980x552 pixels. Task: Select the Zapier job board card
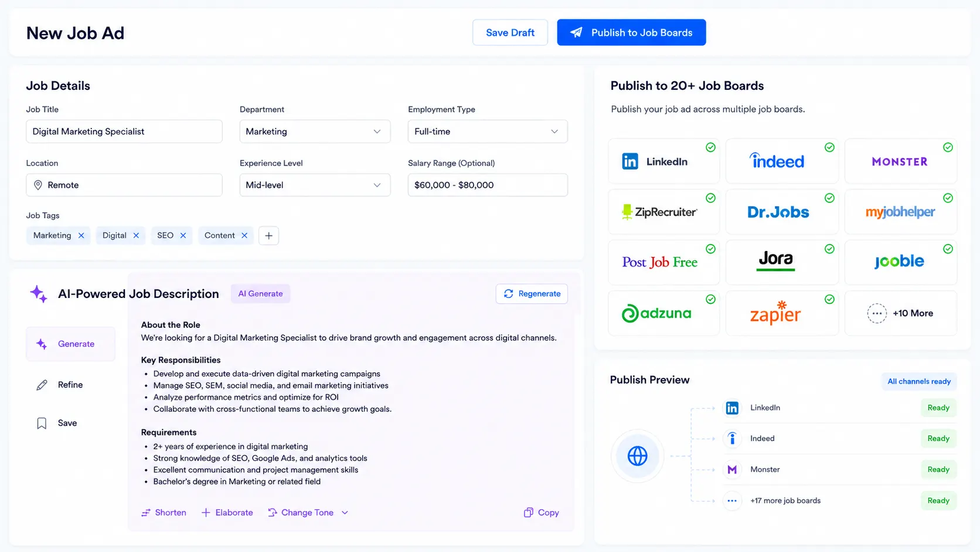782,313
